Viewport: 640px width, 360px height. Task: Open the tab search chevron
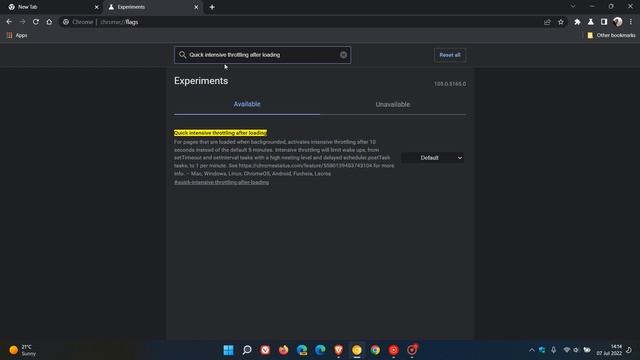coord(573,7)
